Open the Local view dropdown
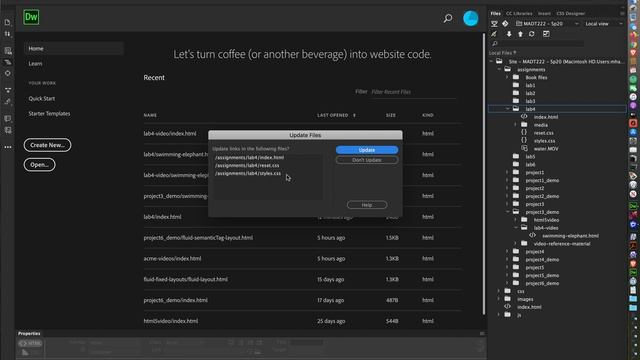 [604, 24]
